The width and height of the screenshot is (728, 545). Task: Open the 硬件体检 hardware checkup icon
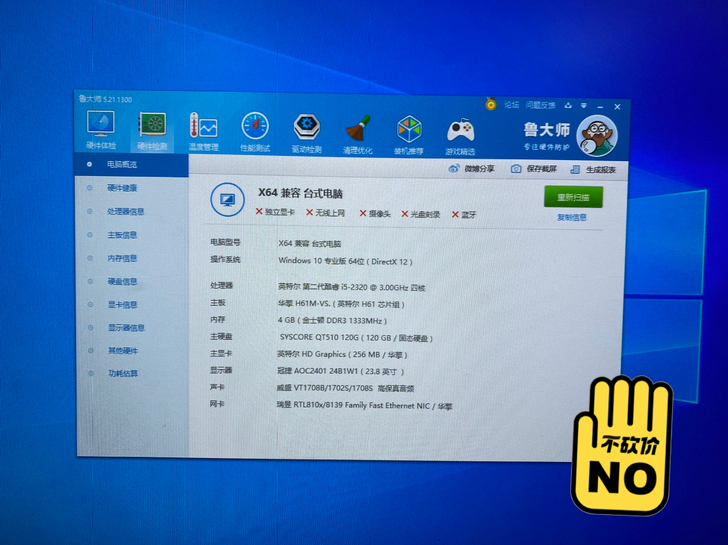[101, 130]
